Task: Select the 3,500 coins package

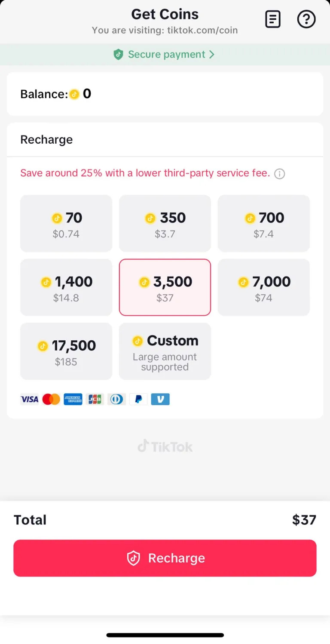Action: pyautogui.click(x=165, y=287)
